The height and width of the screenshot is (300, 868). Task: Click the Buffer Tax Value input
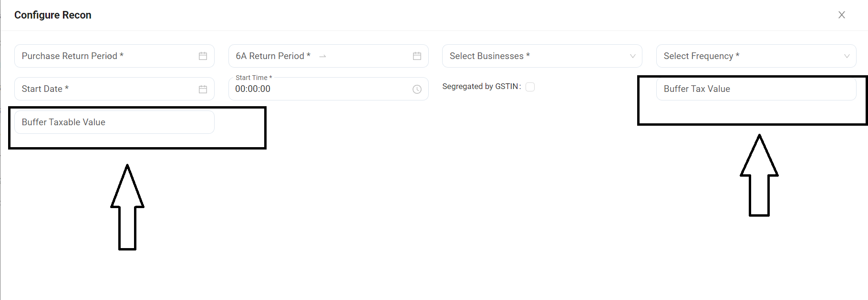(756, 89)
